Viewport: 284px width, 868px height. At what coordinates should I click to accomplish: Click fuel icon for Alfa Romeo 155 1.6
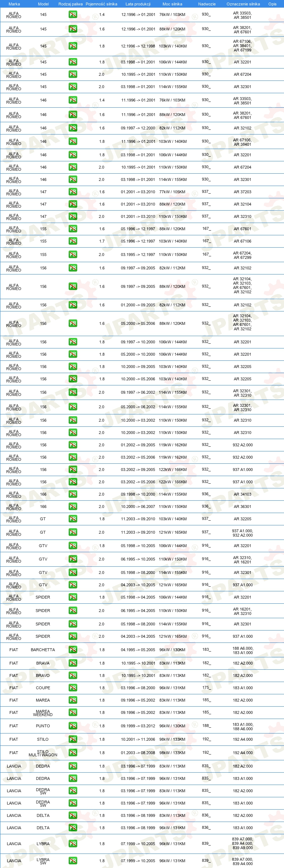[73, 229]
